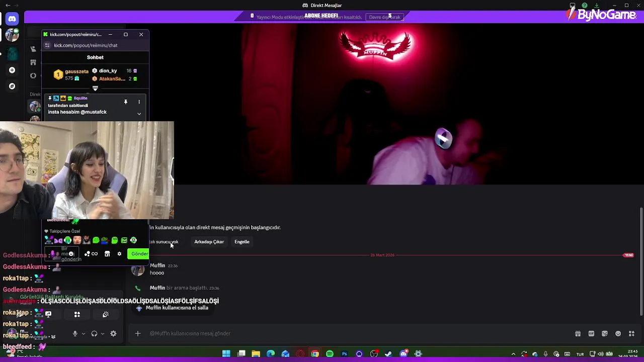Open Nitro icon in Discord sidebar

(x=33, y=76)
